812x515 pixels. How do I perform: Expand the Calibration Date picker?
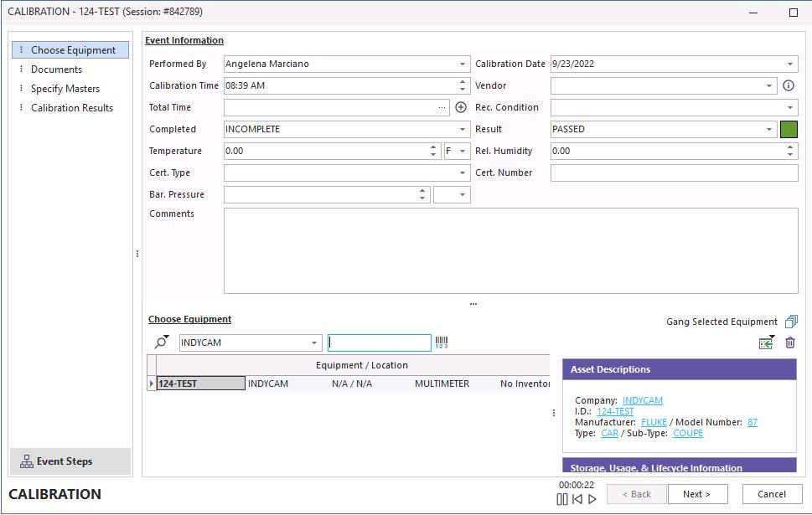pyautogui.click(x=790, y=64)
